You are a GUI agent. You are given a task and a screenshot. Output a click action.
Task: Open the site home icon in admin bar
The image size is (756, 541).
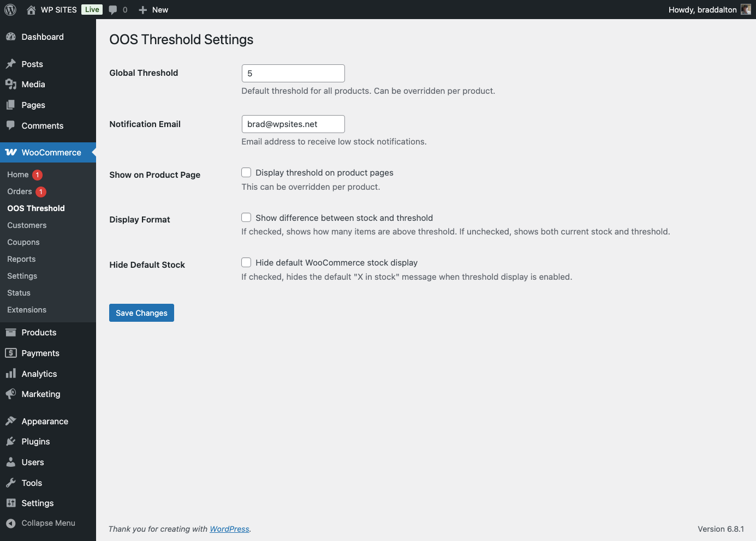pyautogui.click(x=31, y=10)
